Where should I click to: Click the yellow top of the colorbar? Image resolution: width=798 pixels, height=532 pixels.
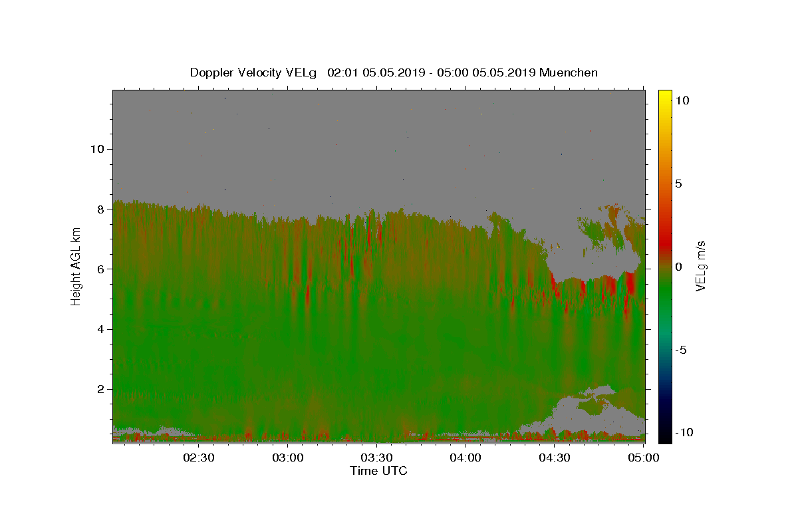pyautogui.click(x=665, y=96)
